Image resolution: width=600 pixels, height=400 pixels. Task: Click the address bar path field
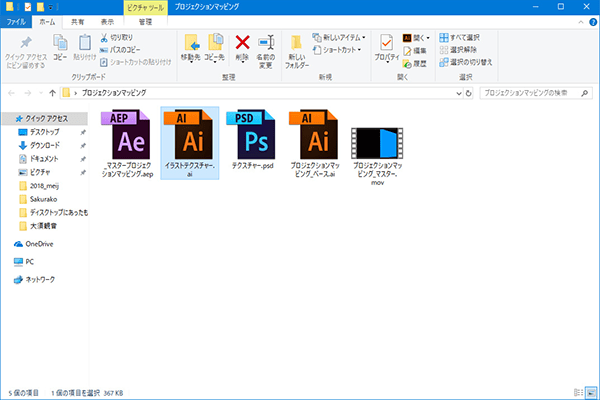coord(262,93)
